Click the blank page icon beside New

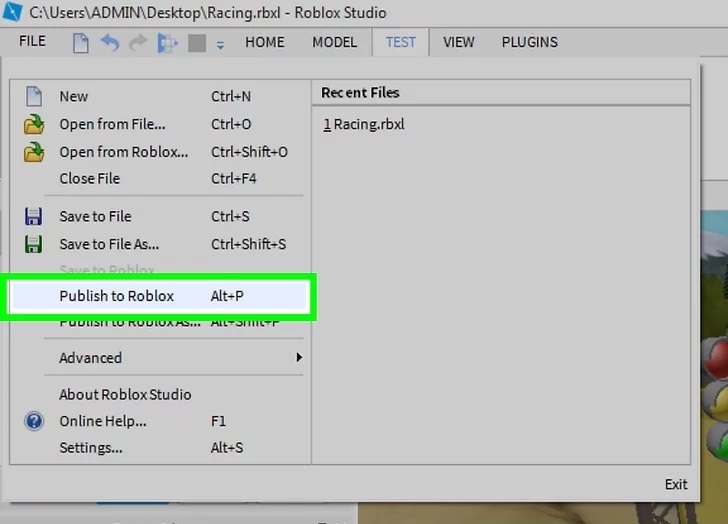click(x=34, y=96)
